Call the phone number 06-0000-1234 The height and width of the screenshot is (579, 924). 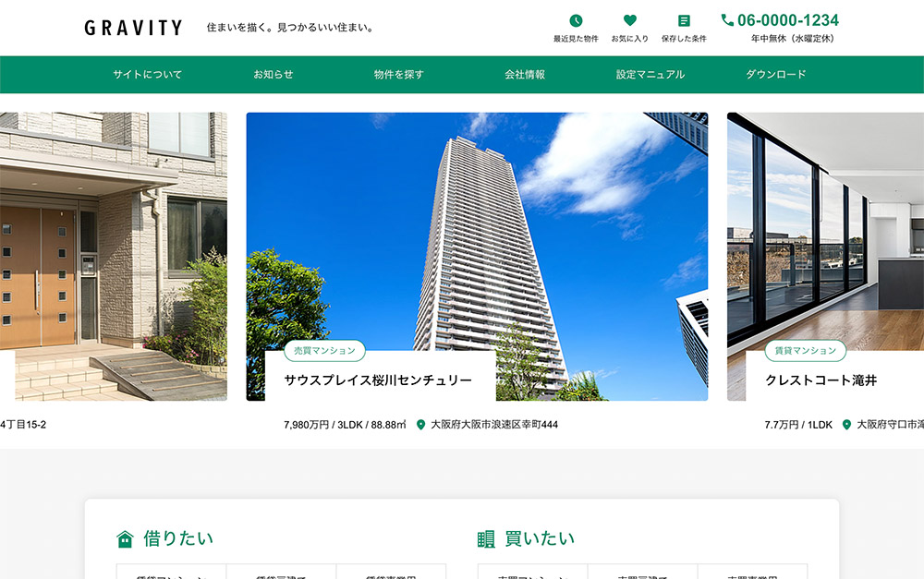[788, 20]
